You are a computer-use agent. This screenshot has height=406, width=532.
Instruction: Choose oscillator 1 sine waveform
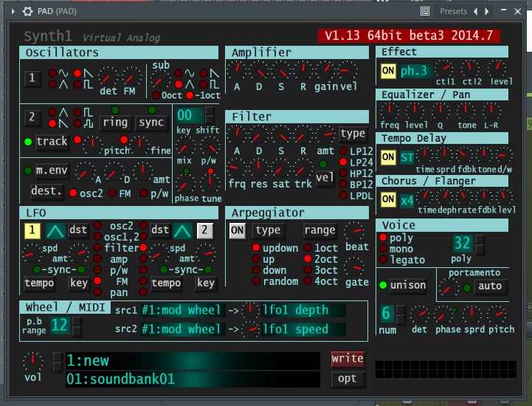pos(52,73)
